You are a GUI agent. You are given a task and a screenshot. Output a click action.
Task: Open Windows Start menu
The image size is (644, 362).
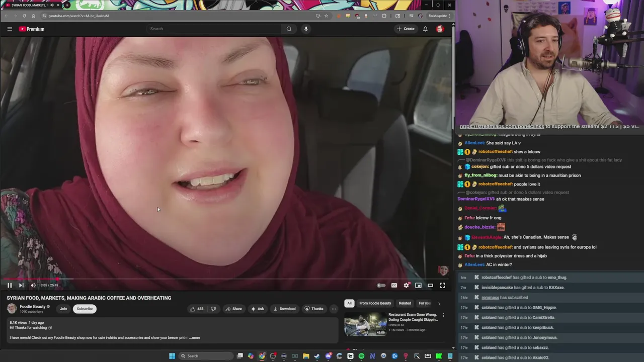(x=172, y=356)
